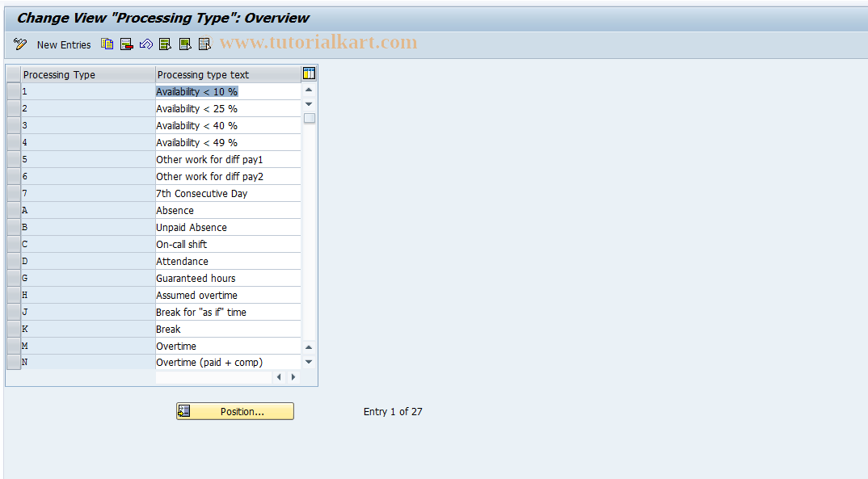Click horizontal scroll right arrow

coord(293,377)
